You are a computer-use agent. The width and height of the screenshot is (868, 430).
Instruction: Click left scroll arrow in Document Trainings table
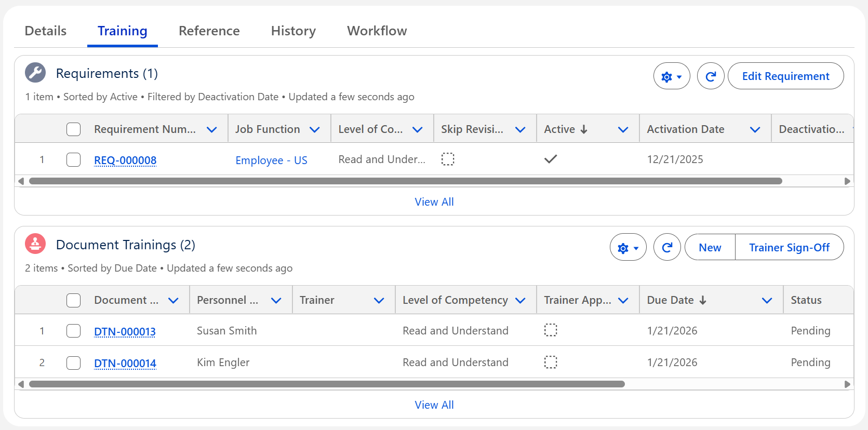(21, 384)
